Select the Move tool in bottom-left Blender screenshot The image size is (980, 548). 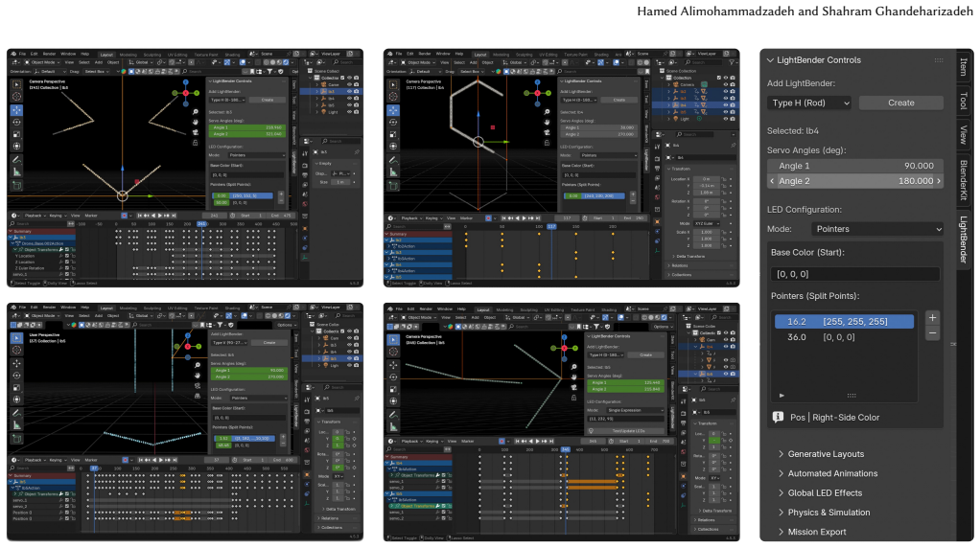tap(16, 363)
